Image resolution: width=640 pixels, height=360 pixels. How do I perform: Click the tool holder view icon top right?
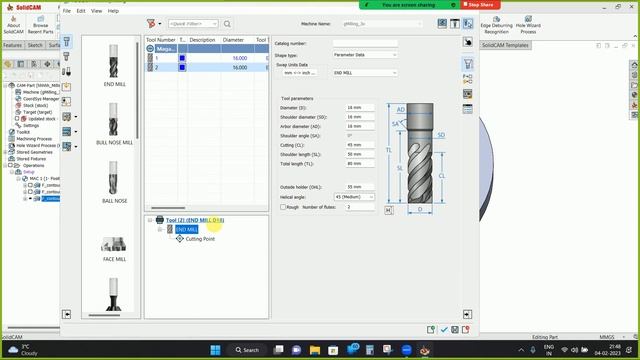455,24
